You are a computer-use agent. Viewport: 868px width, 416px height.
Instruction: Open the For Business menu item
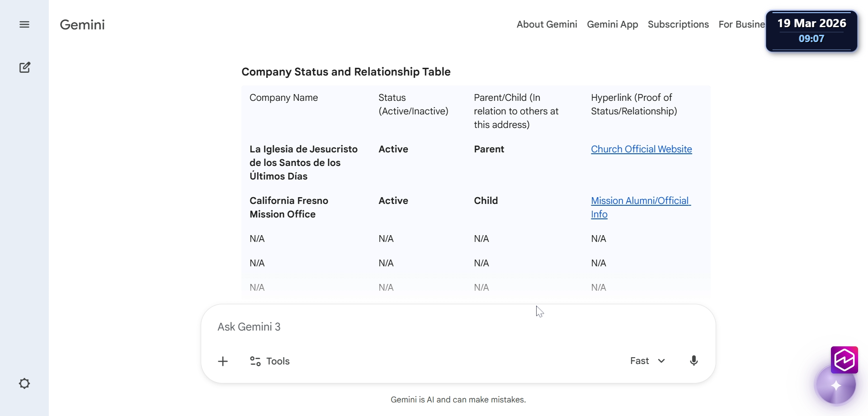click(741, 24)
